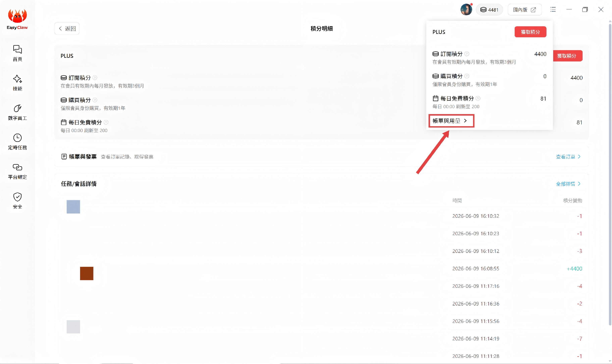Click the +4400 points change value
612x364 pixels.
(x=575, y=269)
